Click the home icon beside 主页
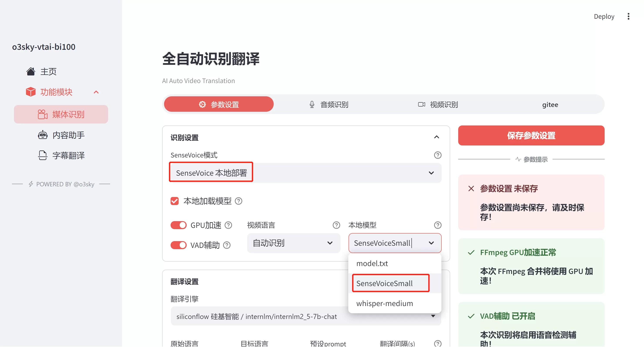Viewport: 644px width, 347px height. pyautogui.click(x=31, y=72)
